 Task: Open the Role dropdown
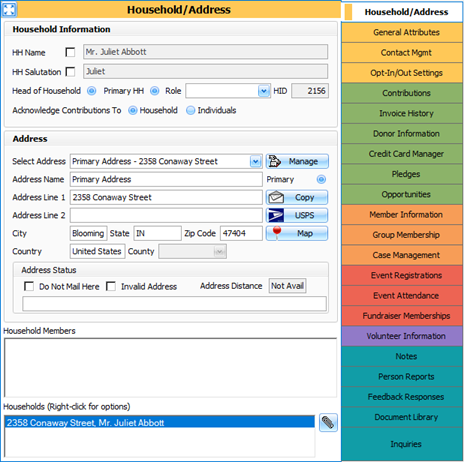[264, 91]
